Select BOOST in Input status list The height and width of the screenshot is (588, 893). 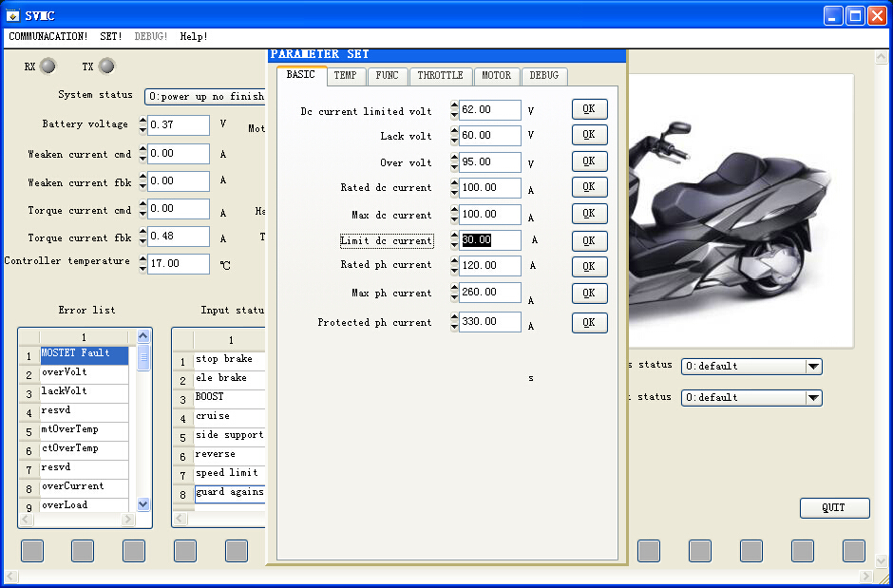pos(230,399)
